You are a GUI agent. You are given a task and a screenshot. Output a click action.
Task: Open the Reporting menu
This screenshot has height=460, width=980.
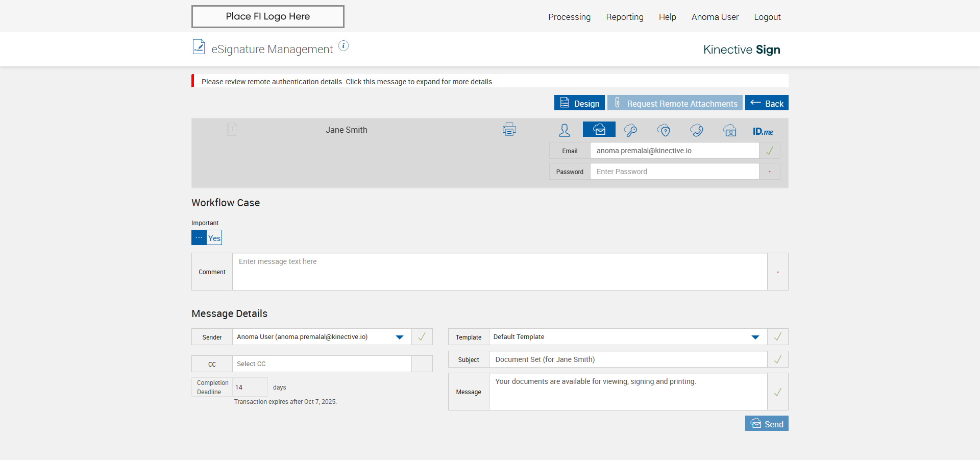point(625,17)
